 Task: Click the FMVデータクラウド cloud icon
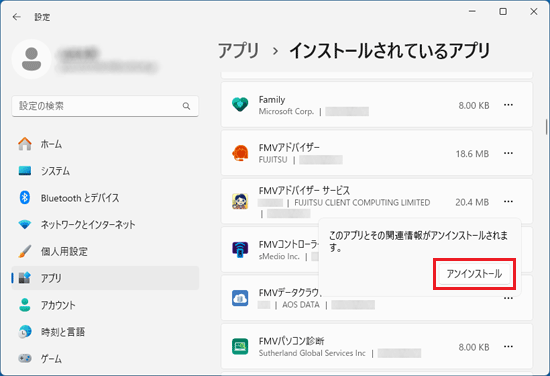(x=240, y=298)
